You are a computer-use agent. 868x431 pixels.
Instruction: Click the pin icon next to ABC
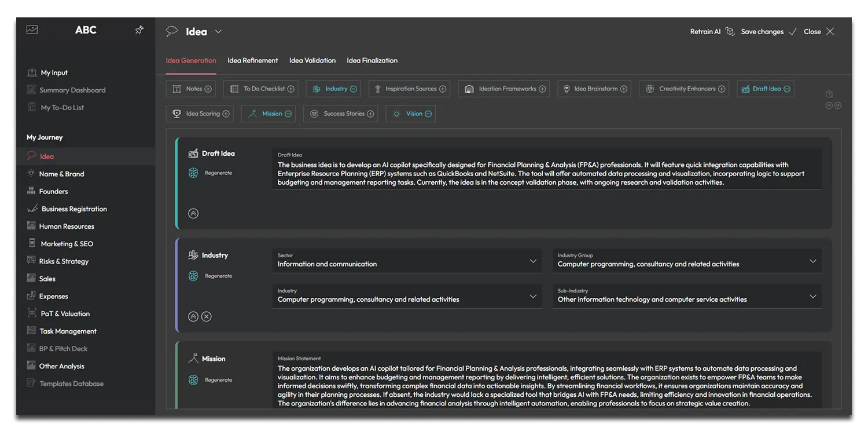(x=139, y=30)
